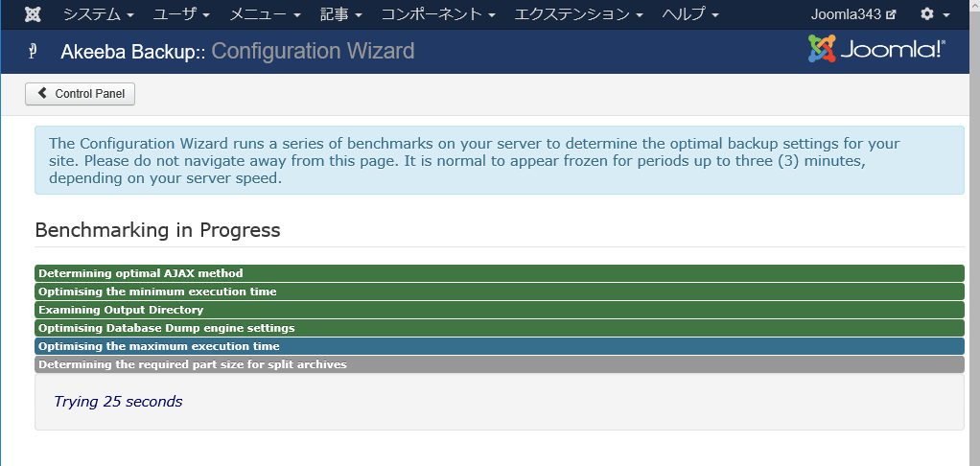Click the Joomla logo icon in top bar
The image size is (980, 466).
tap(33, 14)
